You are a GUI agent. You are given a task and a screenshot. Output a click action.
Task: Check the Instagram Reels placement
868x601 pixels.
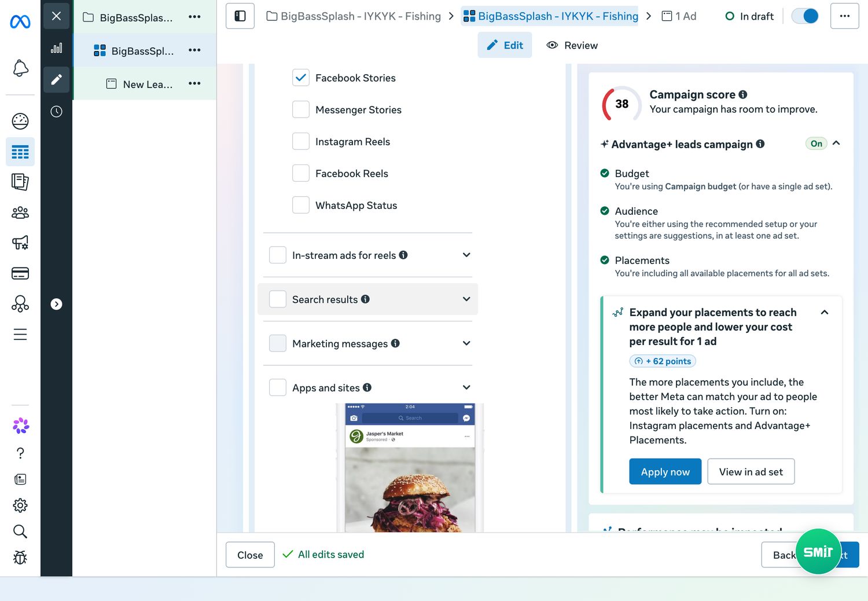point(301,141)
